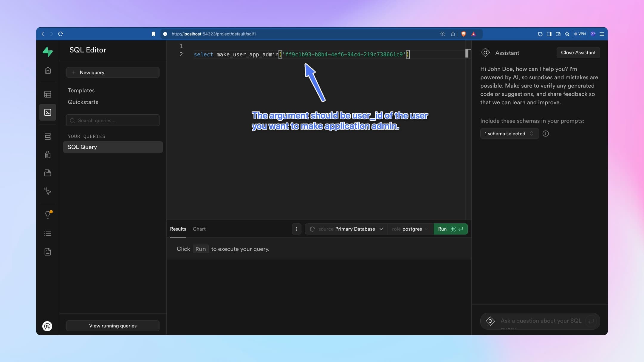644x362 pixels.
Task: Select the SQL Editor icon in sidebar
Action: tap(48, 112)
